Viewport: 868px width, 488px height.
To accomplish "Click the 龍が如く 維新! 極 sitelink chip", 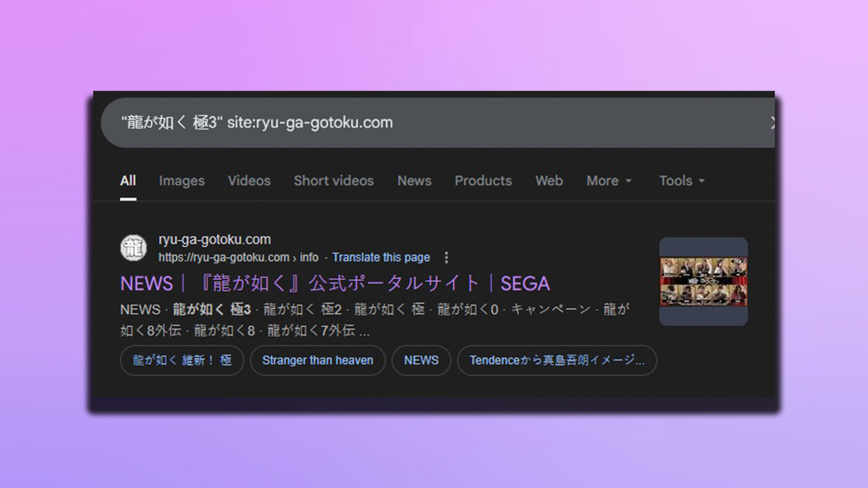I will tap(182, 360).
